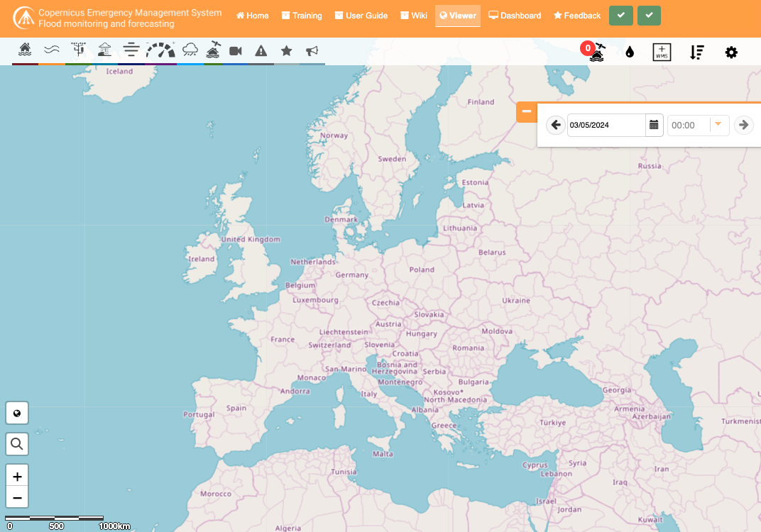761x532 pixels.
Task: Open the layer sort order menu
Action: coord(697,52)
